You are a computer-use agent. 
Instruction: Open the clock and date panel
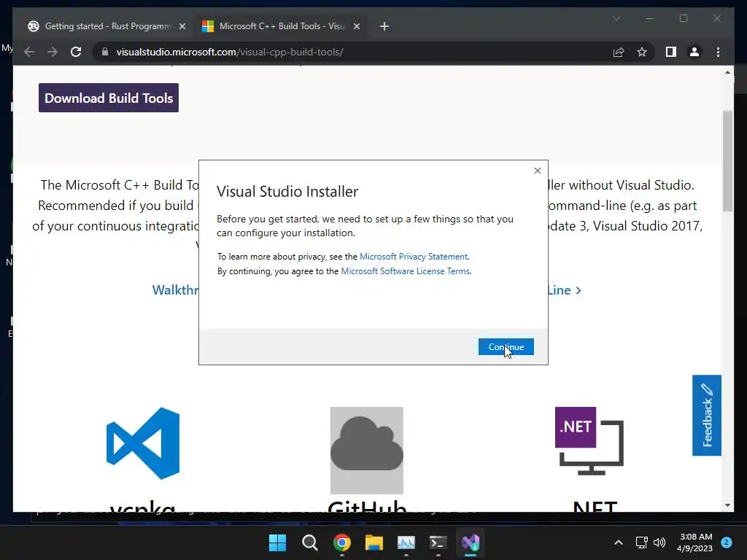[x=694, y=542]
